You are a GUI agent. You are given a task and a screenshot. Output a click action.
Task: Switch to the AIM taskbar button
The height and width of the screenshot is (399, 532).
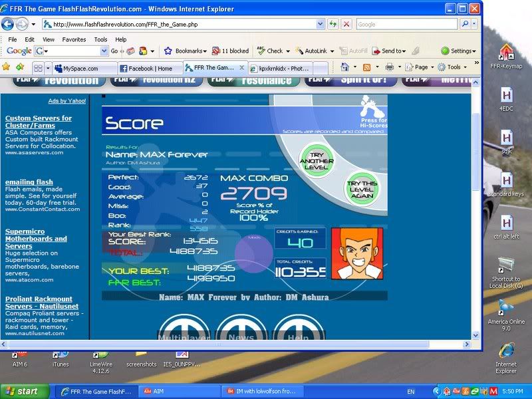tap(180, 391)
